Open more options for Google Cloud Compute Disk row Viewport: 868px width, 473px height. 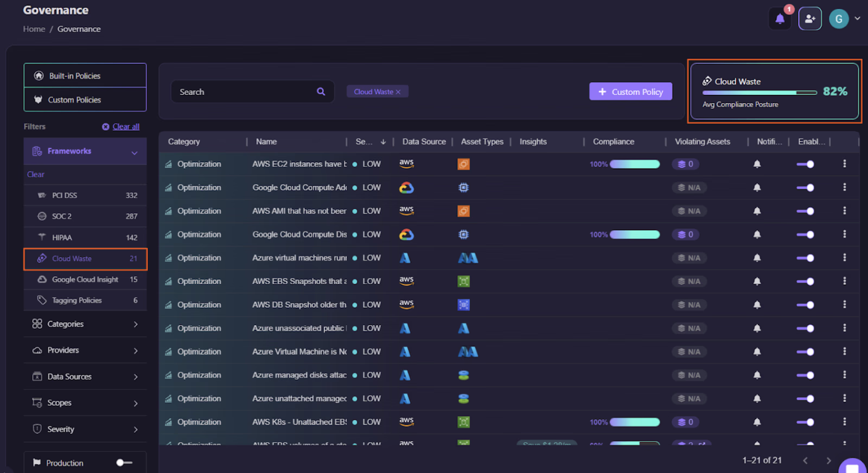(x=844, y=234)
